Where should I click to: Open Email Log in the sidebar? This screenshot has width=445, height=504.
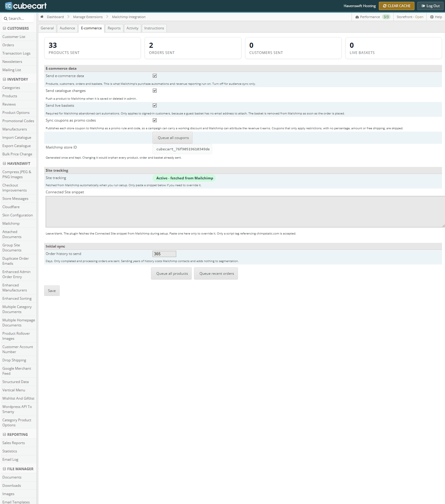pyautogui.click(x=10, y=460)
